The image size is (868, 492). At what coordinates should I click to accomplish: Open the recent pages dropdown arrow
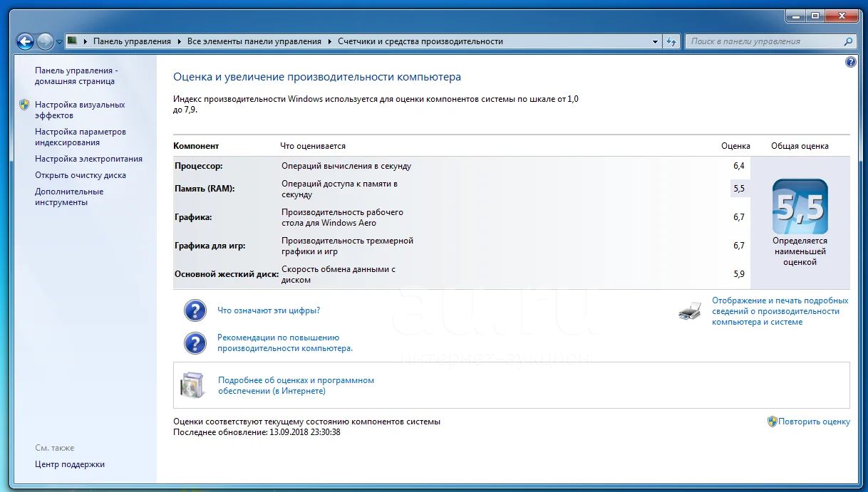pos(59,42)
